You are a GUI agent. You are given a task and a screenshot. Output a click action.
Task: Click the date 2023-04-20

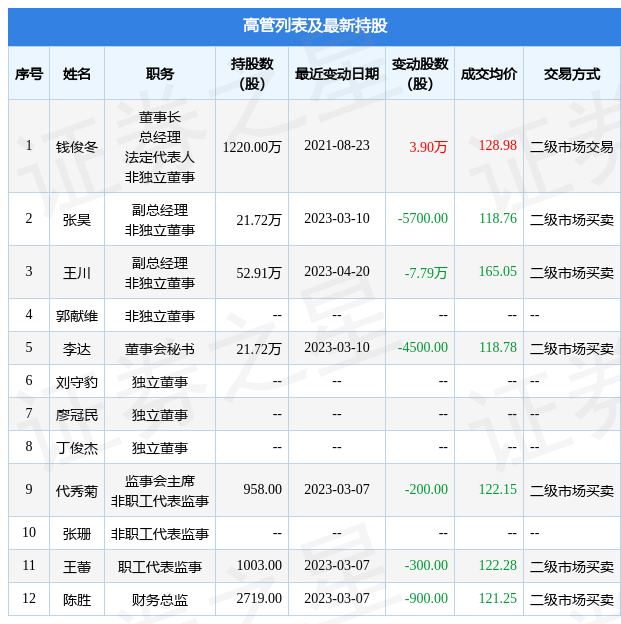click(x=337, y=271)
